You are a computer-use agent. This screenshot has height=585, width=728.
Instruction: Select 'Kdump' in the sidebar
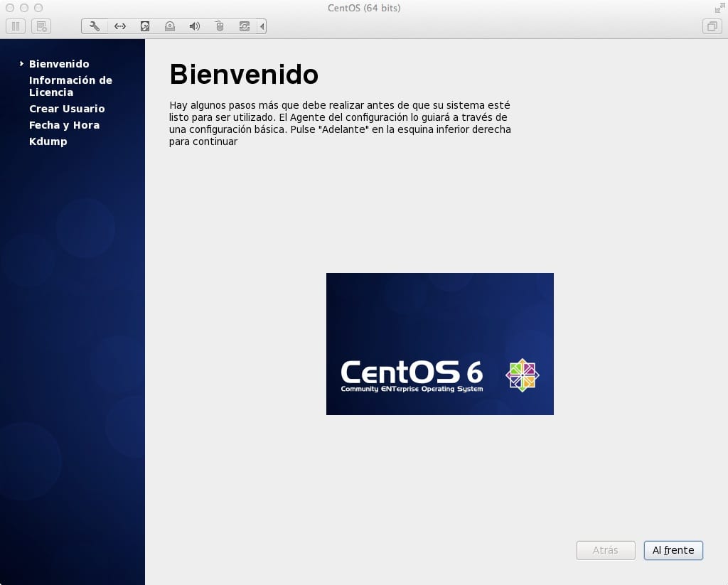click(48, 141)
